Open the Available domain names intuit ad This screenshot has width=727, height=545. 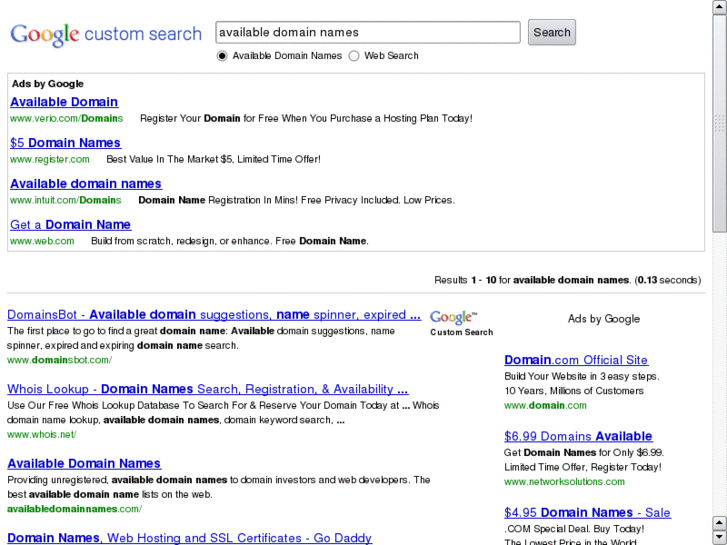(86, 184)
